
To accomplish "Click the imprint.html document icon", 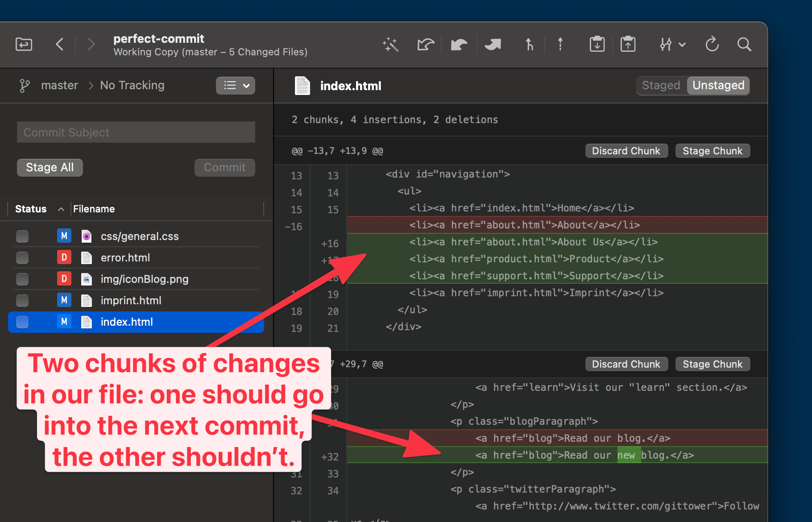I will point(87,300).
